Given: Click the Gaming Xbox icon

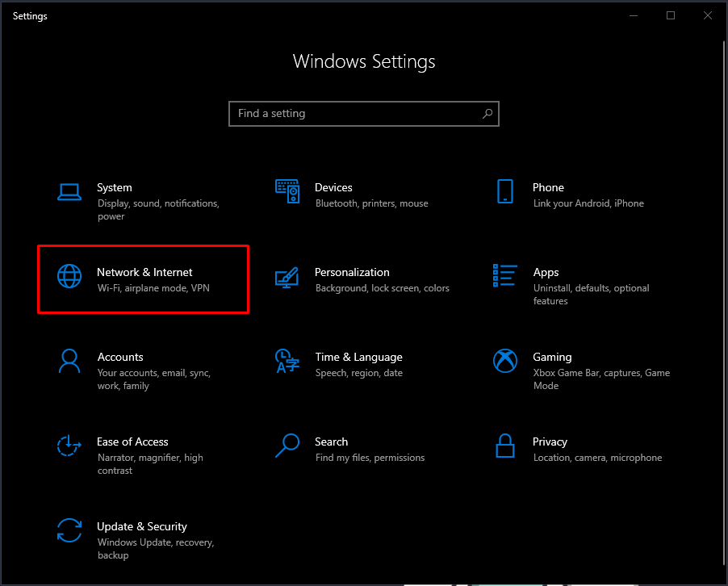Looking at the screenshot, I should point(505,361).
